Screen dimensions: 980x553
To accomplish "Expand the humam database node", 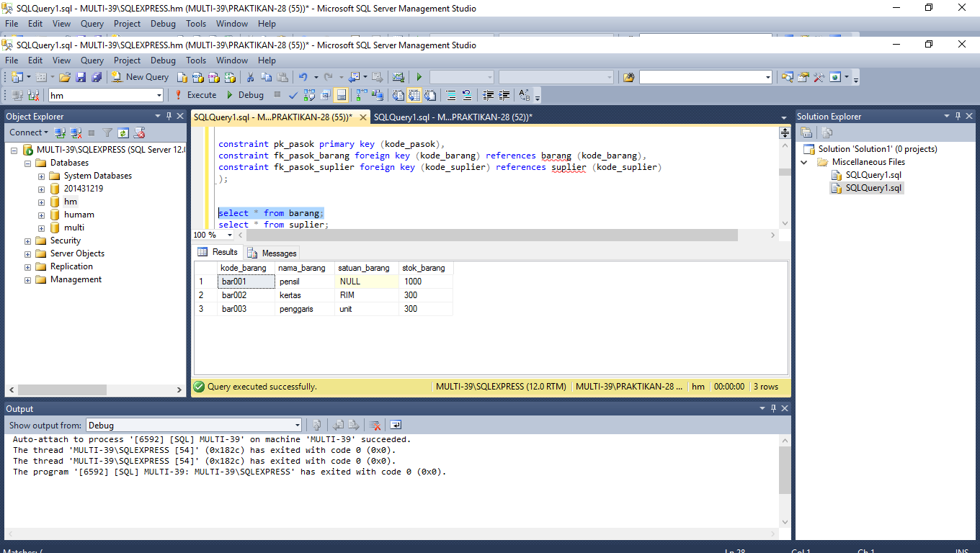I will [x=41, y=215].
